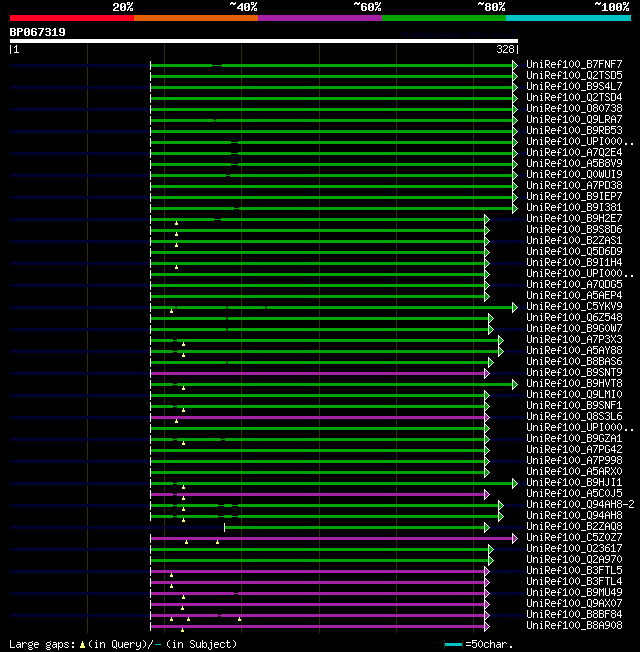Select hit label UniRef100_B9G0W7
The height and width of the screenshot is (652, 640).
[x=574, y=329]
